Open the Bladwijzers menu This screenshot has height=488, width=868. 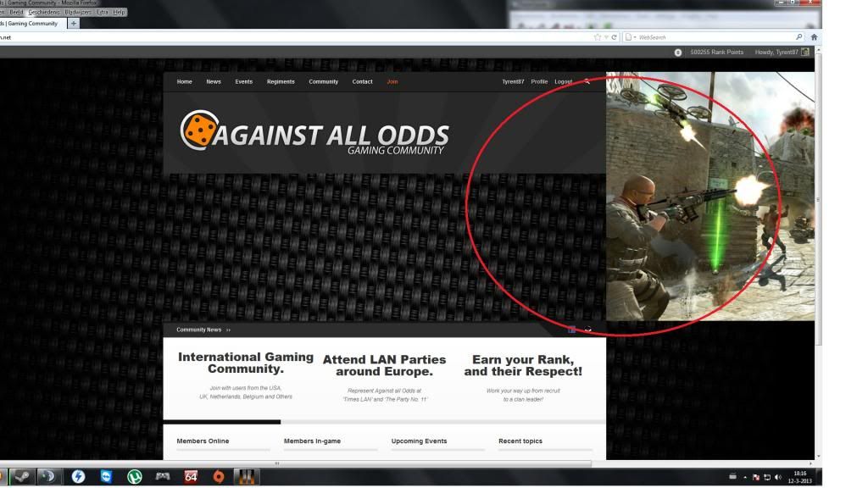point(77,13)
